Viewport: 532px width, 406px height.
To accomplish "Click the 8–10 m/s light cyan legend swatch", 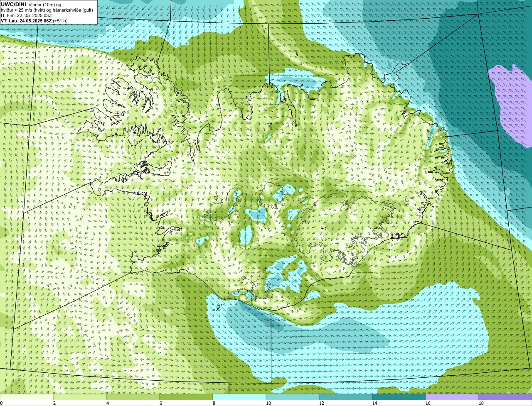I will click(239, 397).
